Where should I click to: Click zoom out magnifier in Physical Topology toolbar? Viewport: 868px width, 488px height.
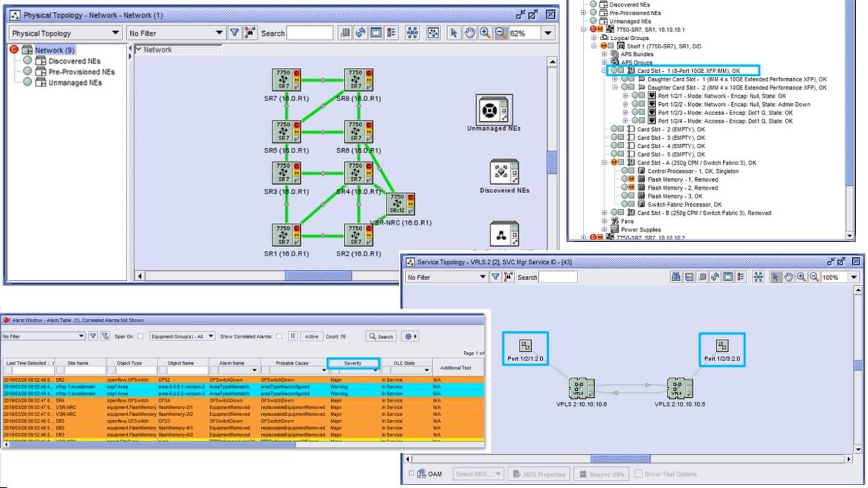501,33
